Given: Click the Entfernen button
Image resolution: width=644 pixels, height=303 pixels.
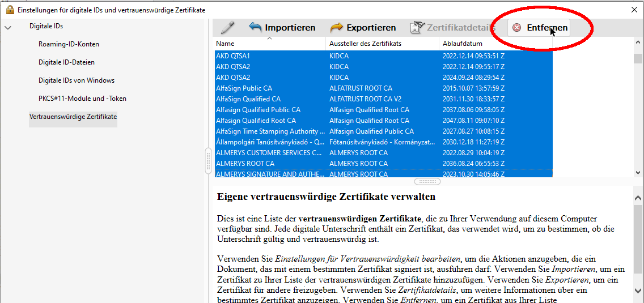Looking at the screenshot, I should point(539,28).
